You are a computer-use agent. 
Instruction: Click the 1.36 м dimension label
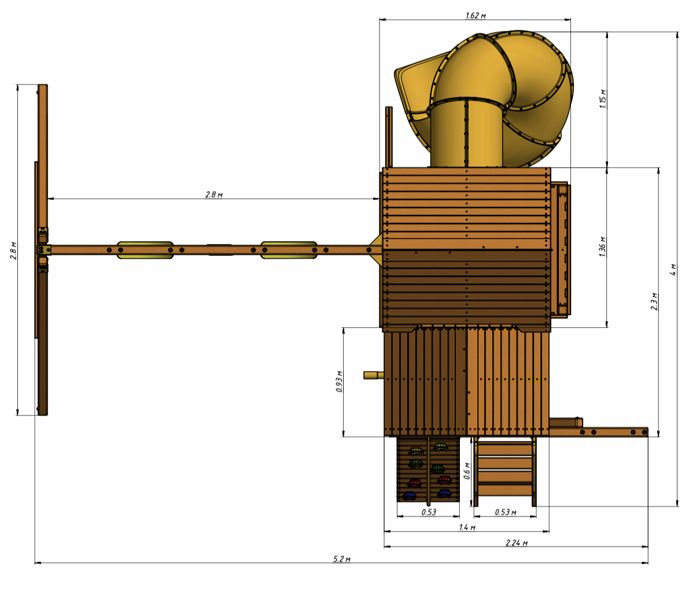(602, 247)
